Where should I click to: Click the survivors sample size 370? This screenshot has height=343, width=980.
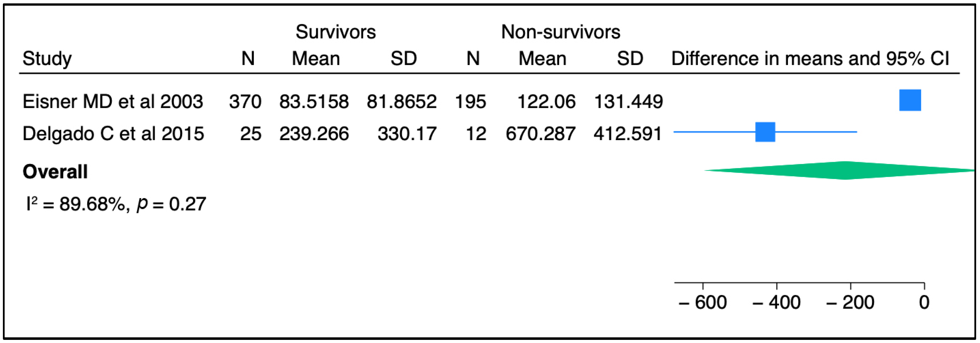(x=245, y=101)
